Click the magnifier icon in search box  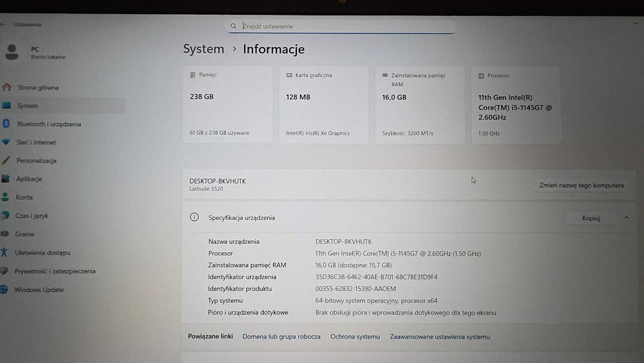(x=233, y=26)
